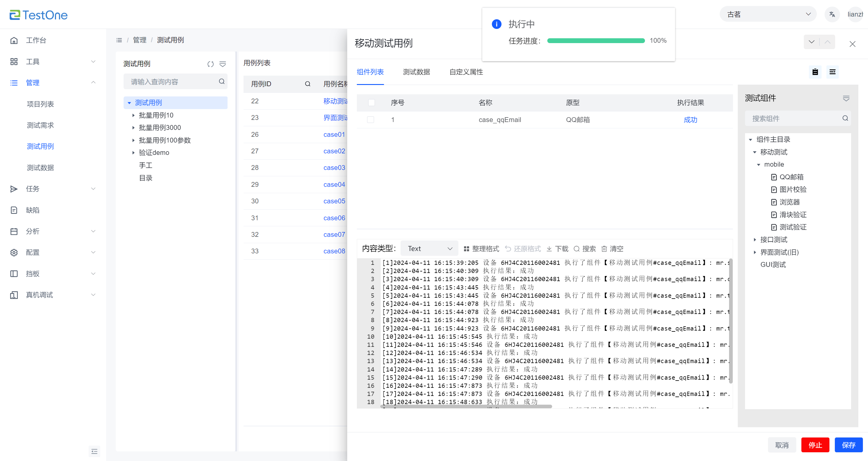This screenshot has height=461, width=868.
Task: Open the 测试用例 tree filter menu icon
Action: coord(223,64)
